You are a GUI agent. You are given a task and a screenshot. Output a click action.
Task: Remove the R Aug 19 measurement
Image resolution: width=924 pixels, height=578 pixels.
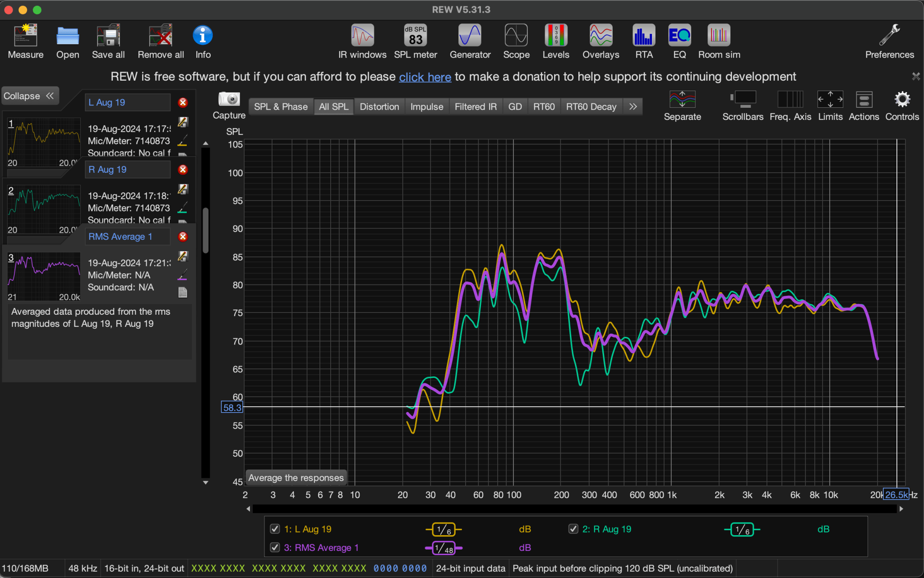(x=183, y=170)
